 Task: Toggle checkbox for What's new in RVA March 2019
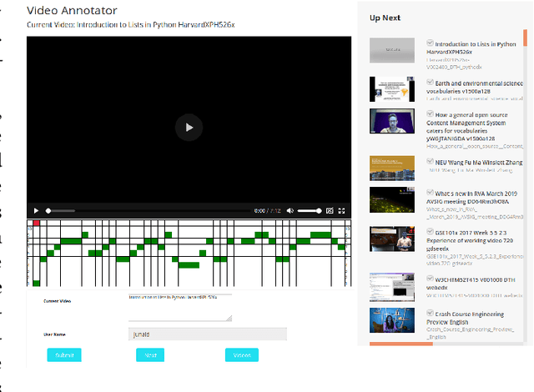(431, 193)
